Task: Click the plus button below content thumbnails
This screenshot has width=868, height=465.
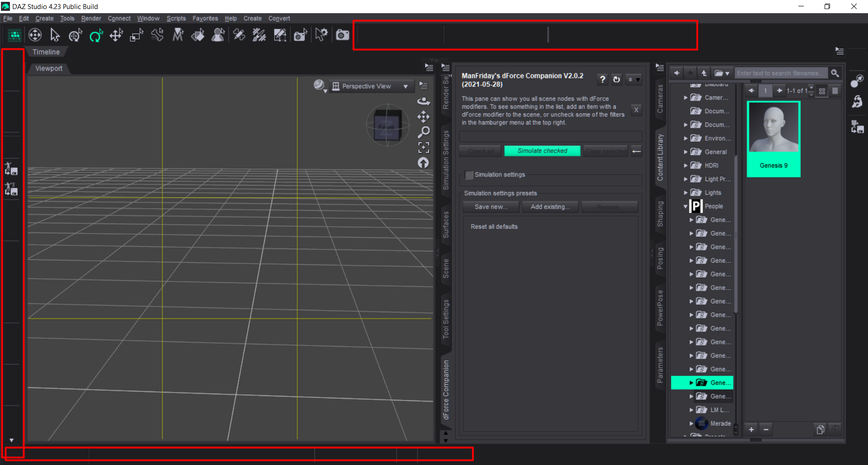Action: pos(751,429)
